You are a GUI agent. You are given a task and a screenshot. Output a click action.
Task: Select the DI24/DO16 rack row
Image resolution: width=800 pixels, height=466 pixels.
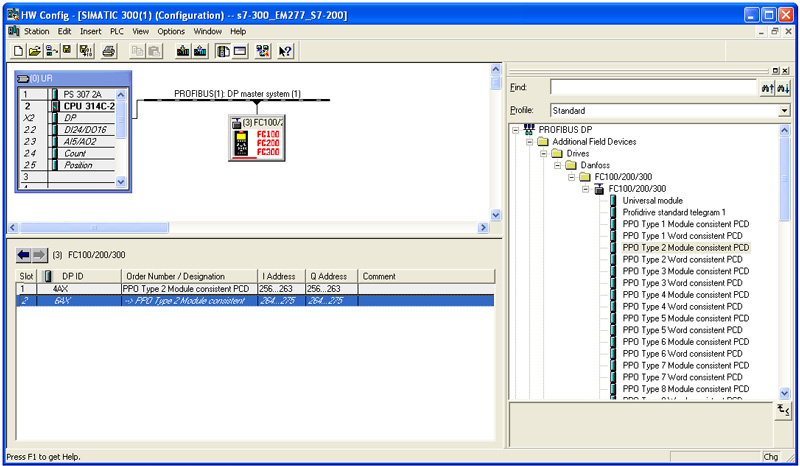(67, 130)
